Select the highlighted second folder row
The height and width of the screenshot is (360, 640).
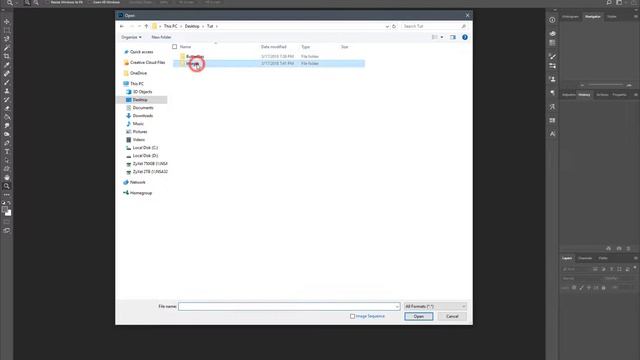[269, 63]
